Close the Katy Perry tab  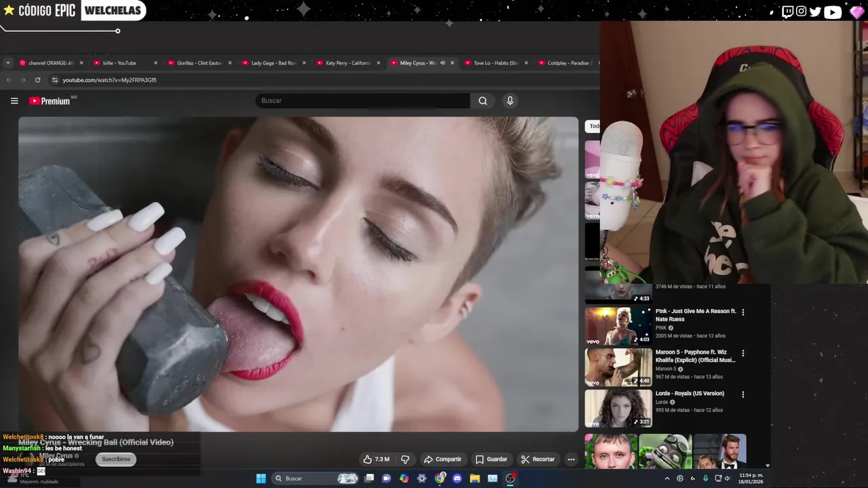click(x=378, y=63)
